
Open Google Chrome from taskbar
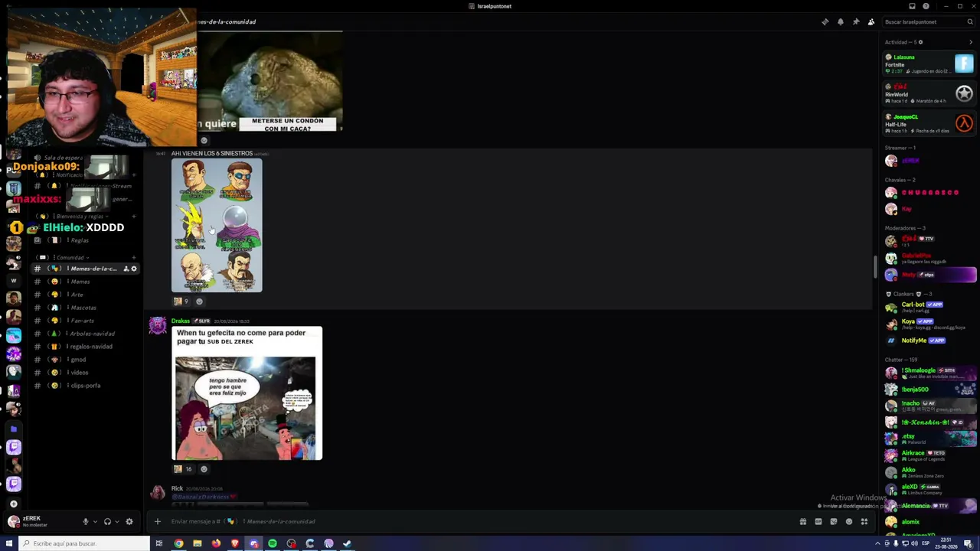[x=178, y=543]
